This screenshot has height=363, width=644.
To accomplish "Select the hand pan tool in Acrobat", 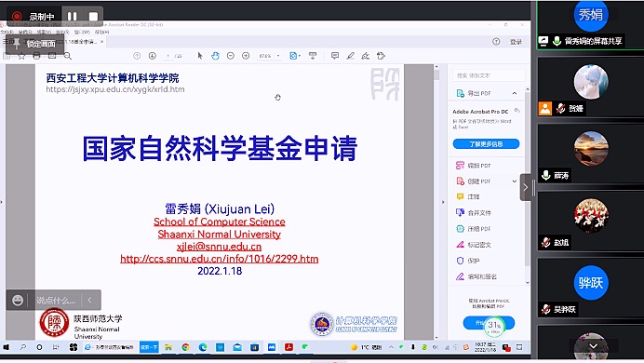I will click(215, 56).
